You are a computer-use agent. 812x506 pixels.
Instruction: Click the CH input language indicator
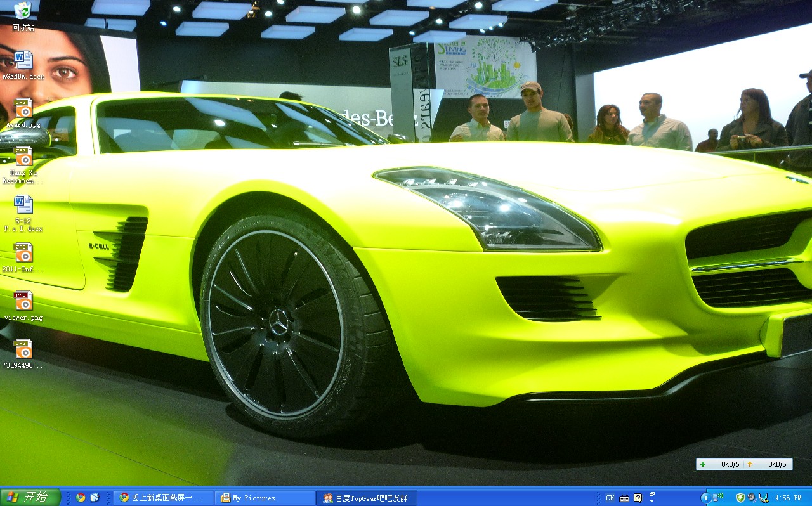[x=610, y=498]
